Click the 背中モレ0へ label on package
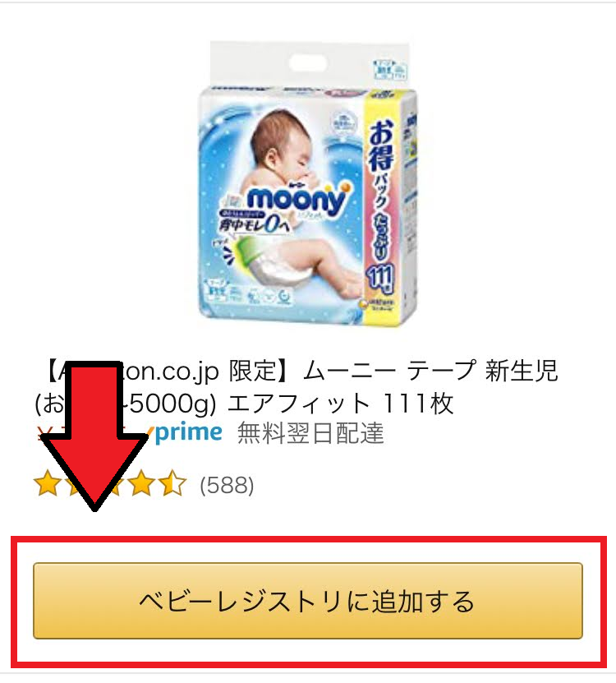This screenshot has width=616, height=683. [255, 224]
